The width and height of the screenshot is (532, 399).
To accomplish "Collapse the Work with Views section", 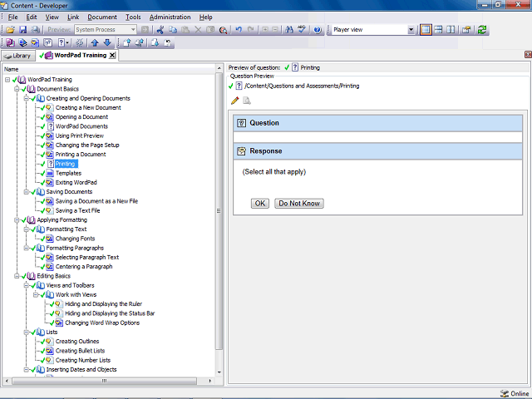I will pos(36,295).
